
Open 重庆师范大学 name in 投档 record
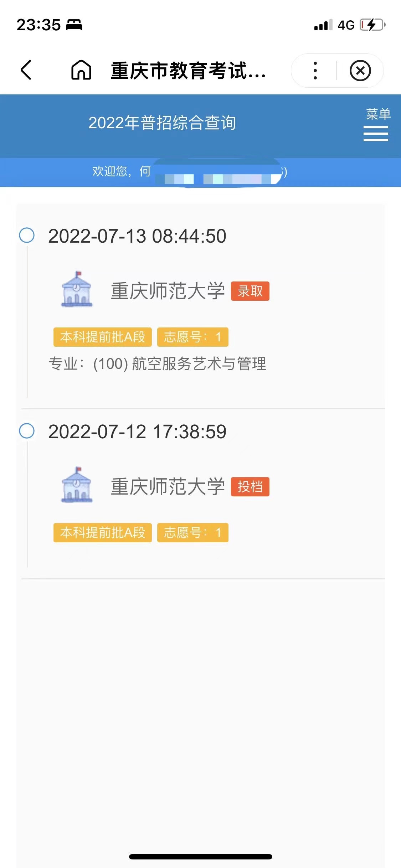168,487
